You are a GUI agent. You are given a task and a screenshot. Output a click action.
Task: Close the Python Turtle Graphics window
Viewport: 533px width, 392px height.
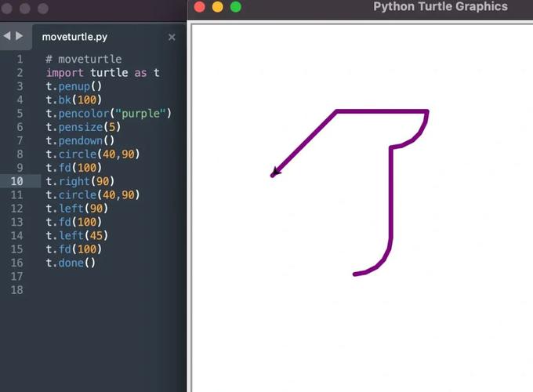coord(200,7)
